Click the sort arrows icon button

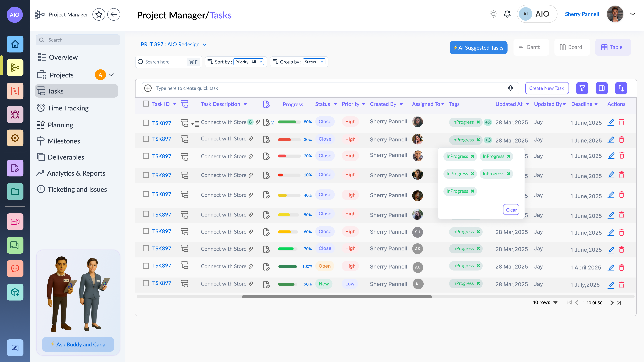pos(621,88)
